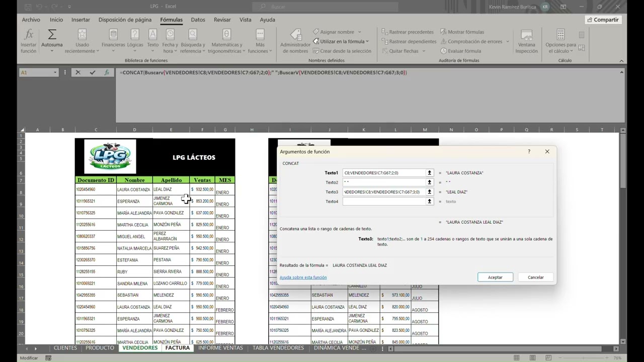The image size is (644, 362).
Task: Open the Name Box dropdown arrow
Action: click(55, 72)
